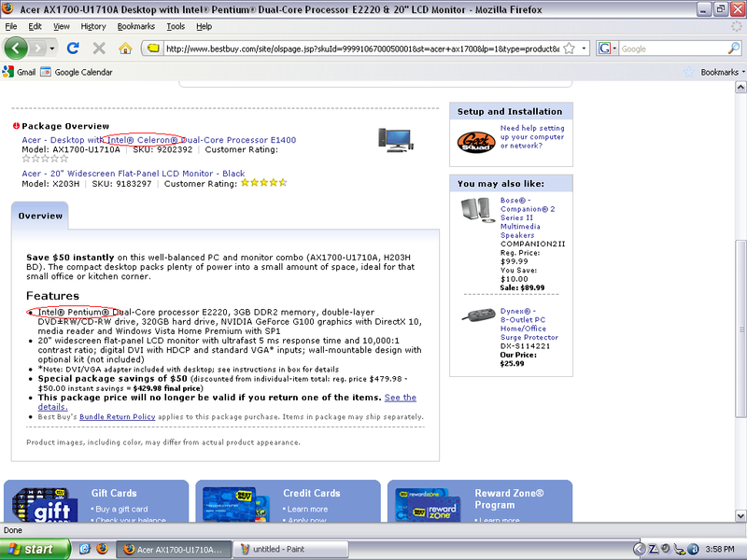The height and width of the screenshot is (560, 747).
Task: Open the History menu
Action: point(92,27)
